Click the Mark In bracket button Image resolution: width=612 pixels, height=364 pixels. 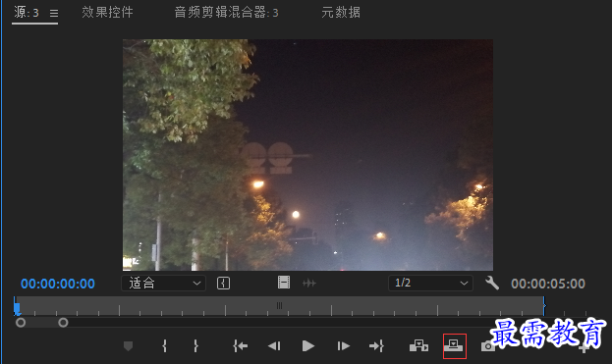coord(164,346)
